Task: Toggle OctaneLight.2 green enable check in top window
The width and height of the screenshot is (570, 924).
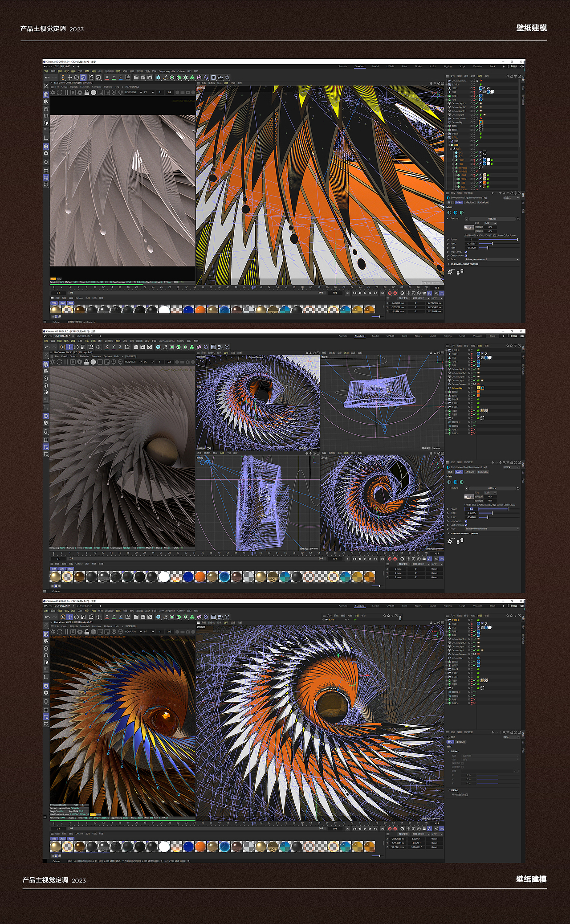Action: point(476,107)
